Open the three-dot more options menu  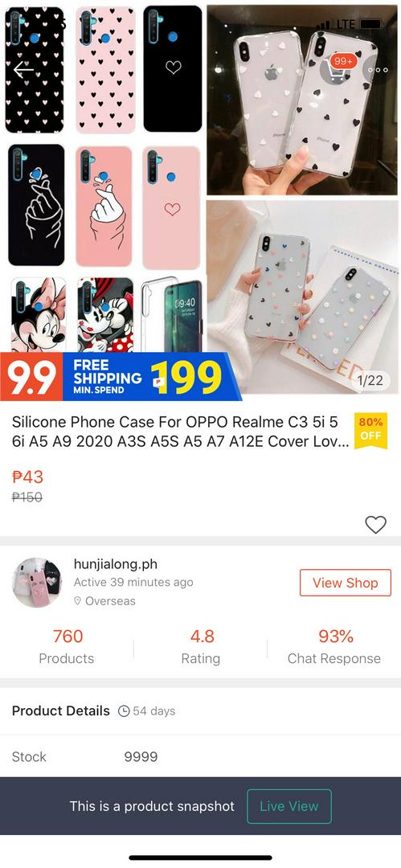378,70
